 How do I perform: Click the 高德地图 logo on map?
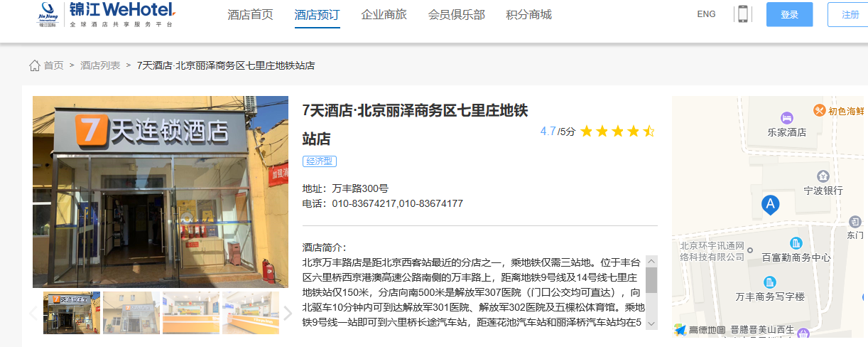[x=700, y=330]
